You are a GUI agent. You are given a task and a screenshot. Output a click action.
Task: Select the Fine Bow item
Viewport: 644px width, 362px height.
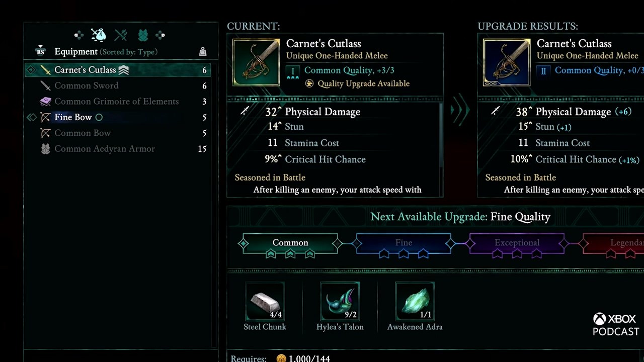[73, 117]
